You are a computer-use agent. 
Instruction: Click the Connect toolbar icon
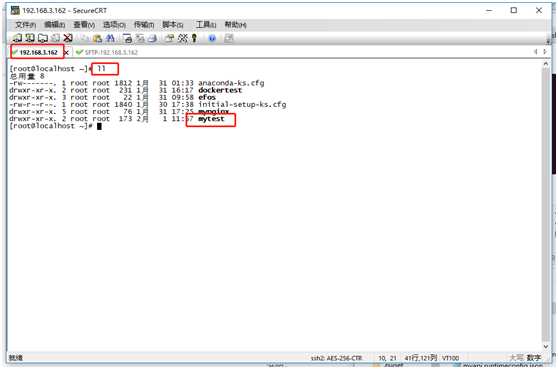(17, 38)
